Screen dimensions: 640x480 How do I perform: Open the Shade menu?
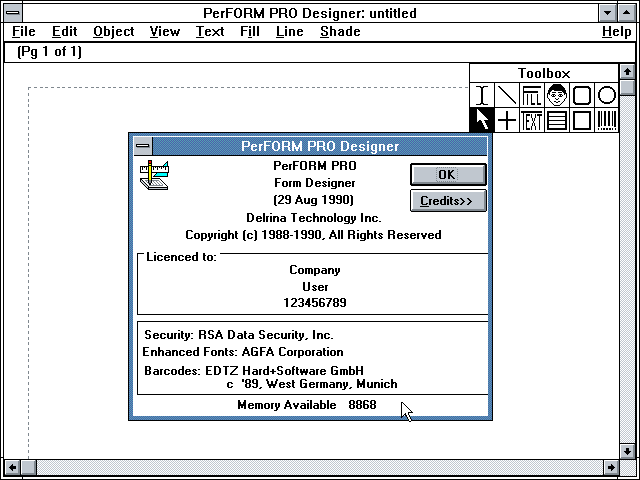340,31
